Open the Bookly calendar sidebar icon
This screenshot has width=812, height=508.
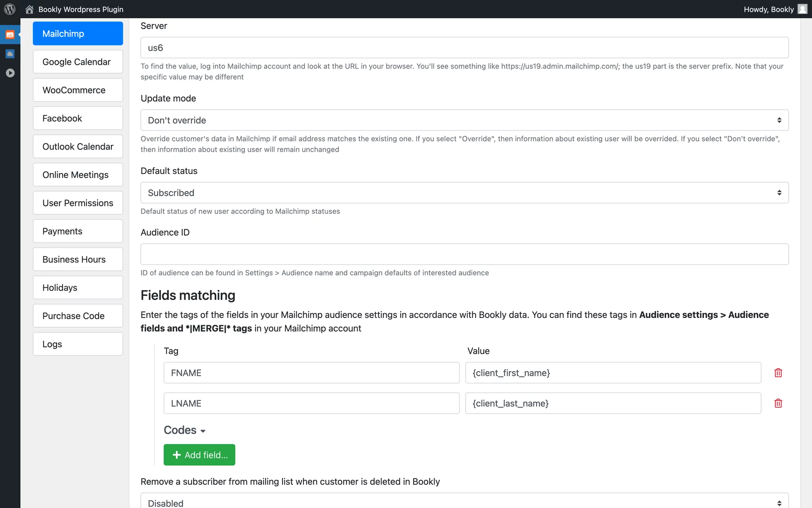tap(10, 35)
